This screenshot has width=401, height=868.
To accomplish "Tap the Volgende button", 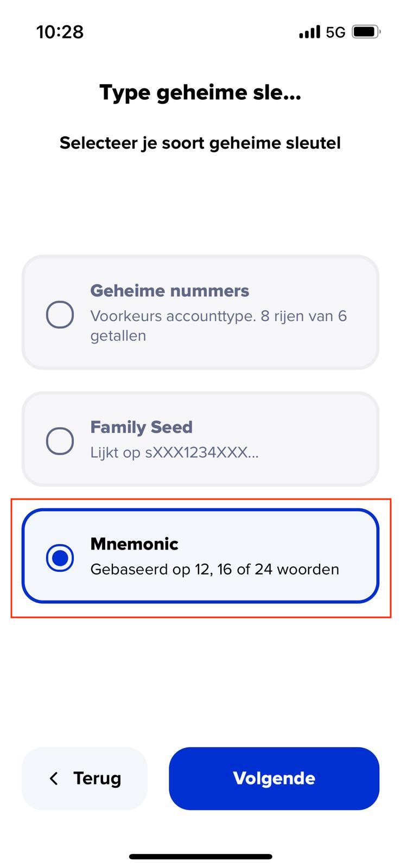I will pyautogui.click(x=274, y=778).
